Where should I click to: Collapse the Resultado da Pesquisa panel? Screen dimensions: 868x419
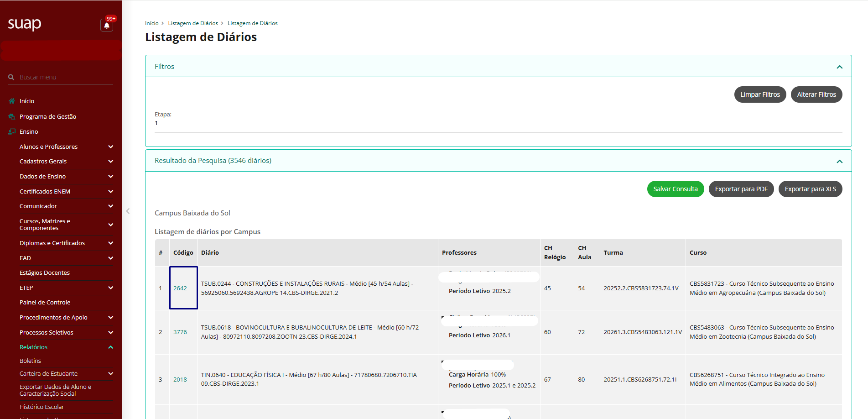[x=839, y=161]
